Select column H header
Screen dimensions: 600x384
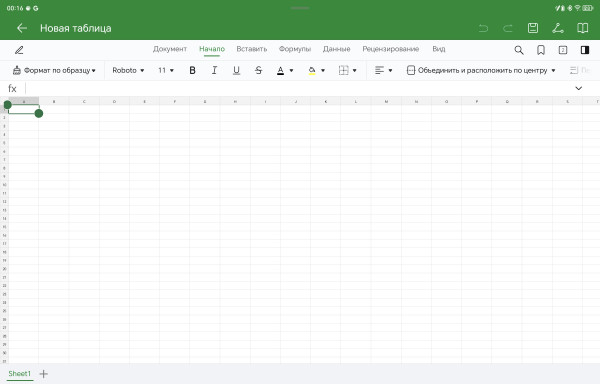[235, 101]
